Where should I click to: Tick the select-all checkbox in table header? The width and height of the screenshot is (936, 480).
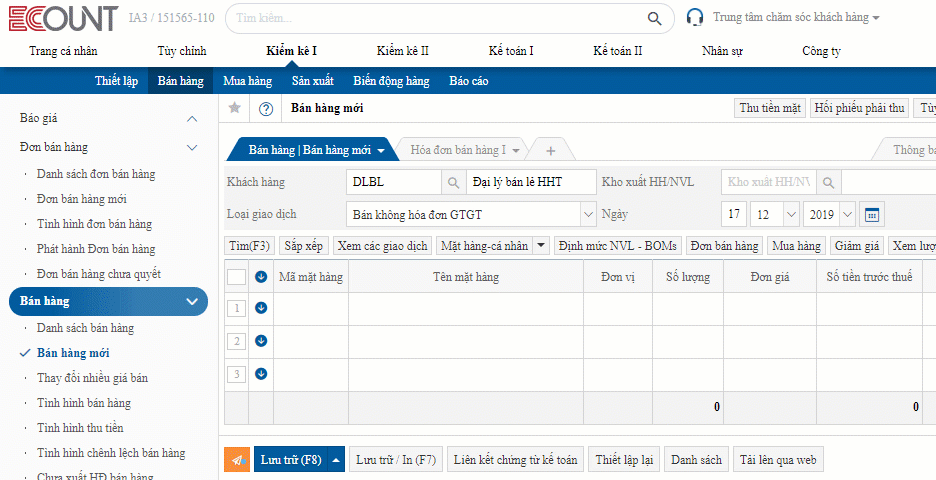click(x=236, y=277)
